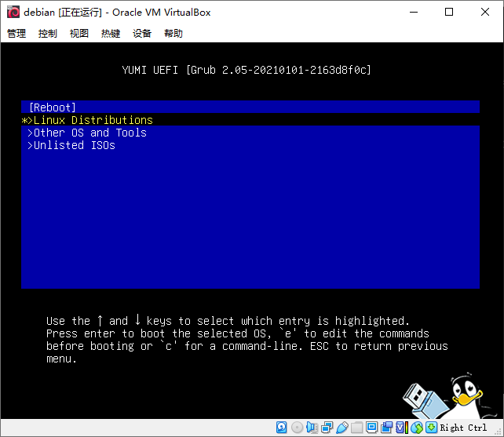This screenshot has width=504, height=437.
Task: Click the USB devices status icon
Action: point(342,428)
